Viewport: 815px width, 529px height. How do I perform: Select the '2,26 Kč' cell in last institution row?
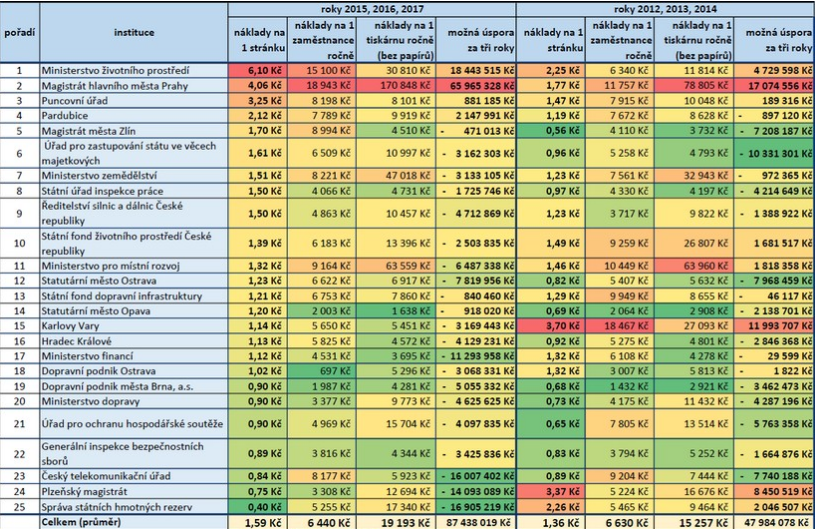pyautogui.click(x=551, y=507)
